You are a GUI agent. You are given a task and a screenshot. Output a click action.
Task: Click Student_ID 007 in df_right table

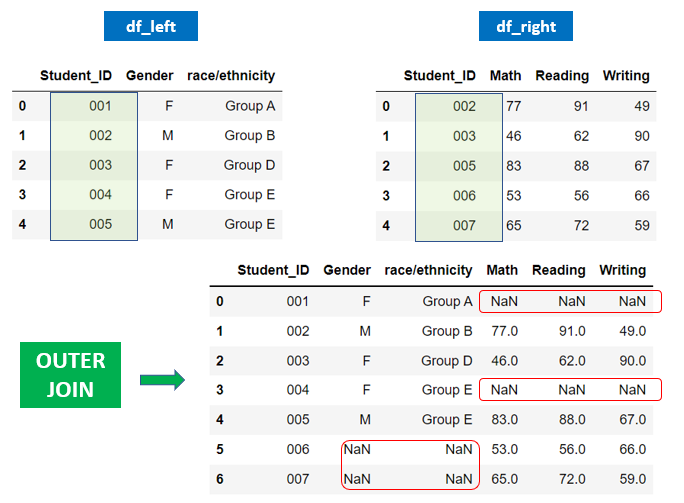click(x=465, y=224)
